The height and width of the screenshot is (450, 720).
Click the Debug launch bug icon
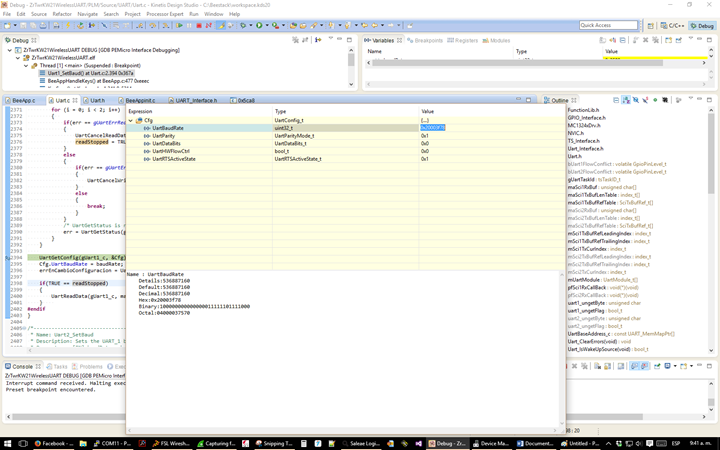tap(243, 26)
